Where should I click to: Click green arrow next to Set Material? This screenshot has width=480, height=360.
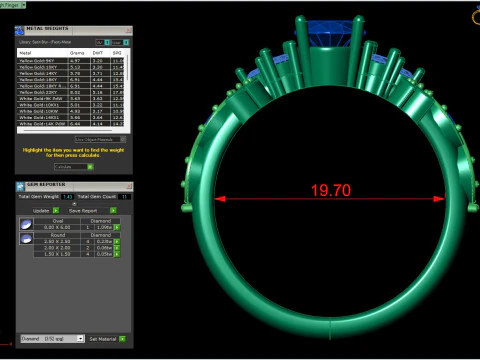pos(122,339)
